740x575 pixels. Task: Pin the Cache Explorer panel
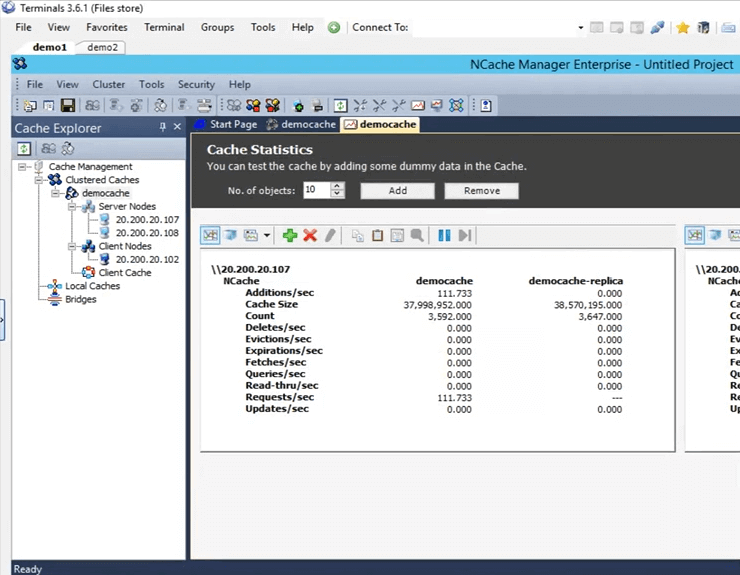(163, 127)
